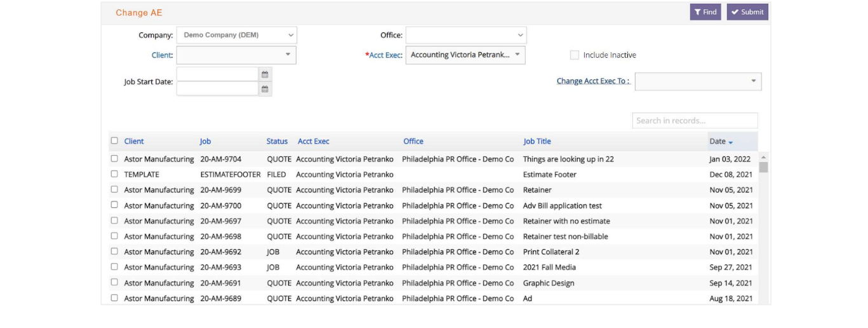Open the Office dropdown
868x328 pixels.
pos(466,35)
